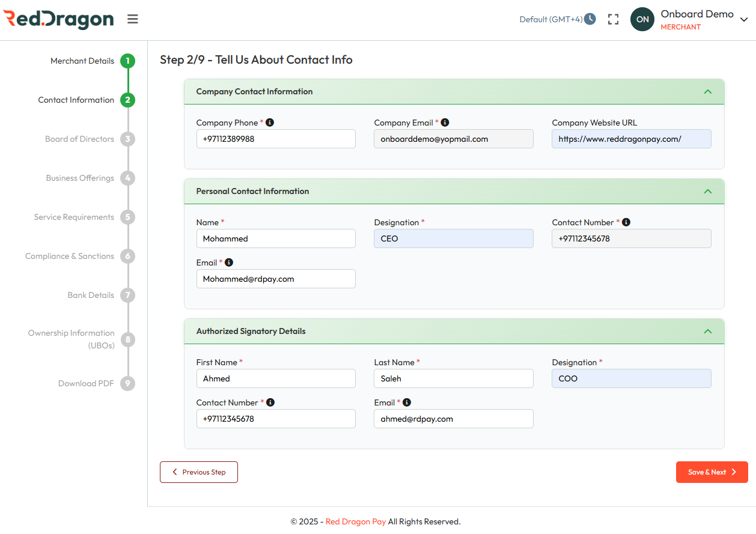756x534 pixels.
Task: Collapse the Personal Contact Information section
Action: [x=707, y=192]
